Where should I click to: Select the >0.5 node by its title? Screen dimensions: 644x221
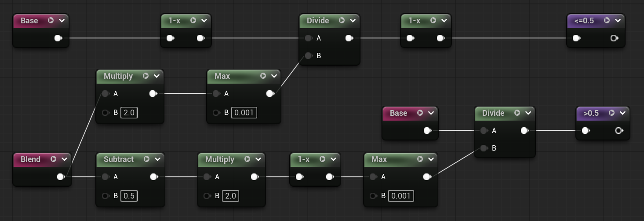click(x=591, y=113)
